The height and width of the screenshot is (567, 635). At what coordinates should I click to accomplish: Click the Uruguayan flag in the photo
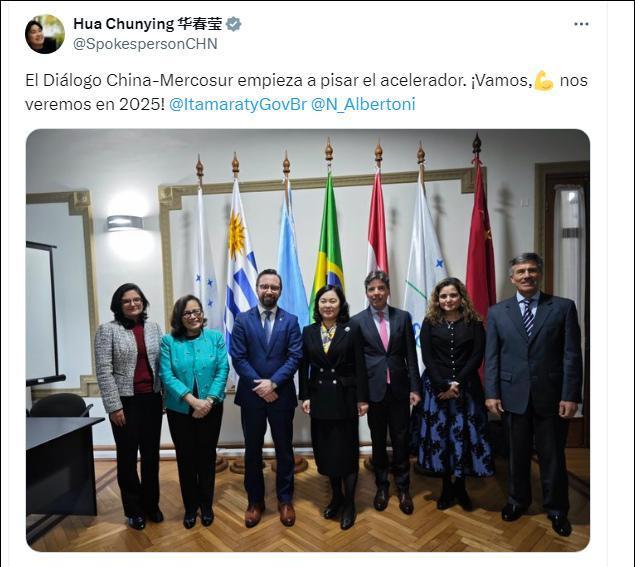[x=240, y=263]
